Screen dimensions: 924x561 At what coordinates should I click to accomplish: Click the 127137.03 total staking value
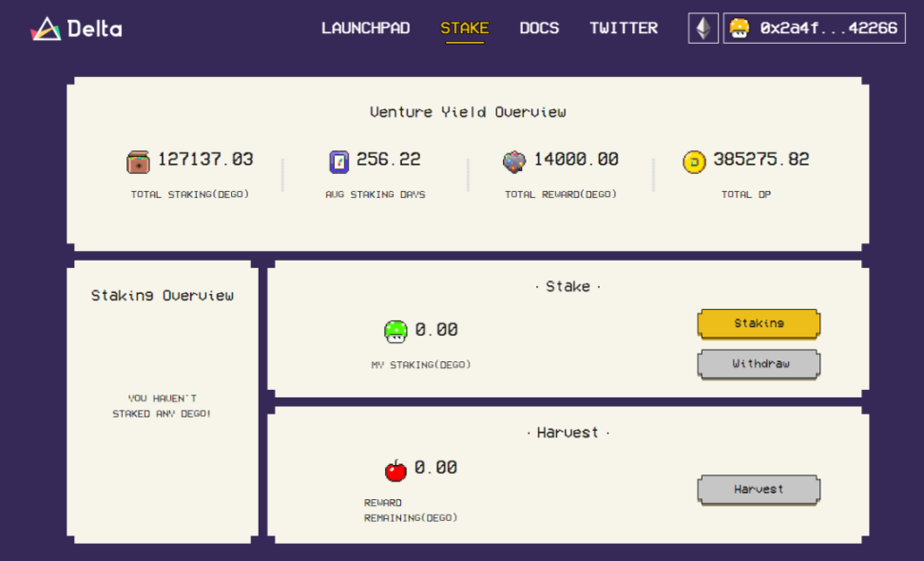coord(205,160)
